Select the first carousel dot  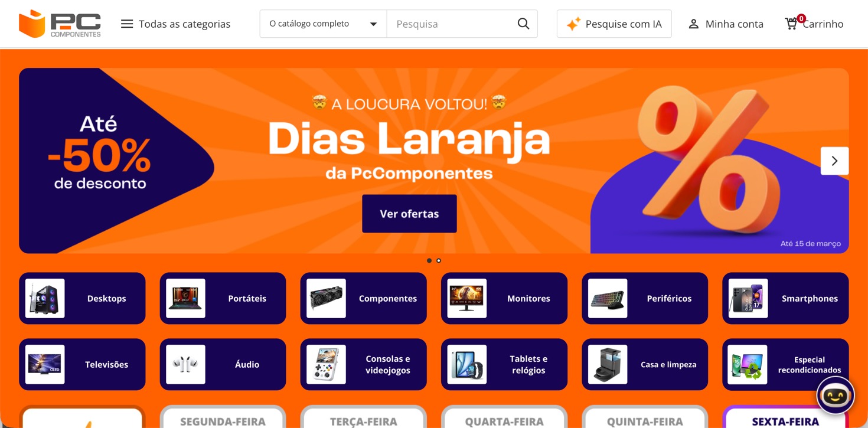[429, 260]
